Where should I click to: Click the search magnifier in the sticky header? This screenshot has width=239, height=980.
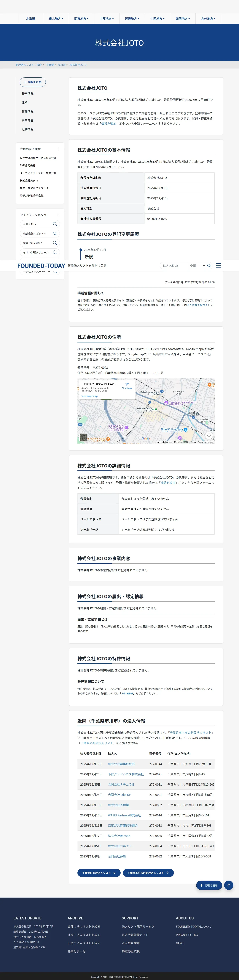pos(209,266)
